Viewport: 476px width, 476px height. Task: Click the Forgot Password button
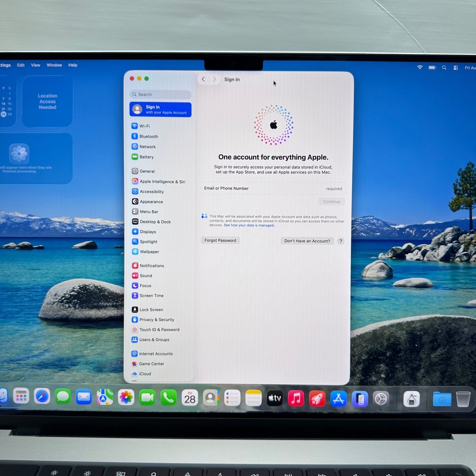220,240
